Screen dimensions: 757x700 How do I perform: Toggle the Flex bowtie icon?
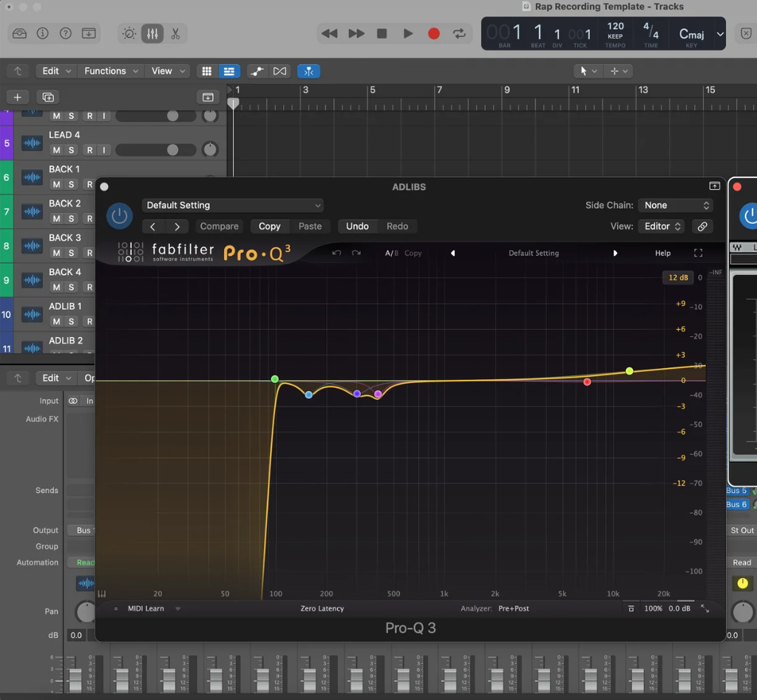279,71
